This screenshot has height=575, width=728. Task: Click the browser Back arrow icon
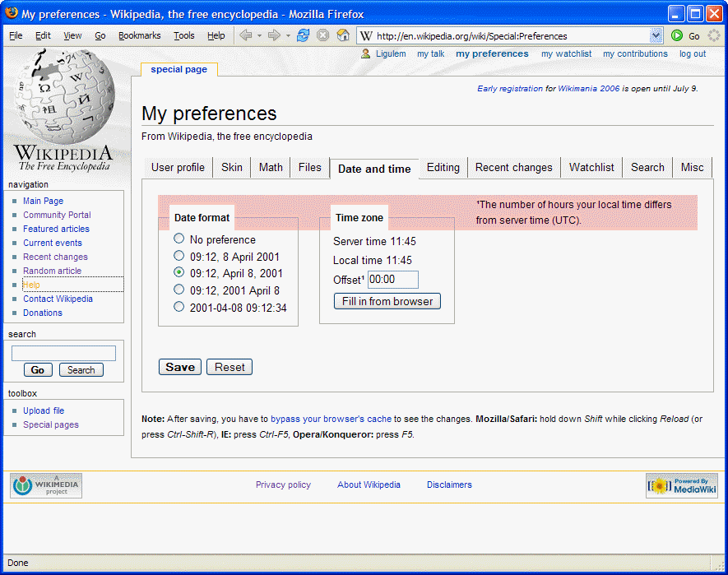(x=246, y=35)
